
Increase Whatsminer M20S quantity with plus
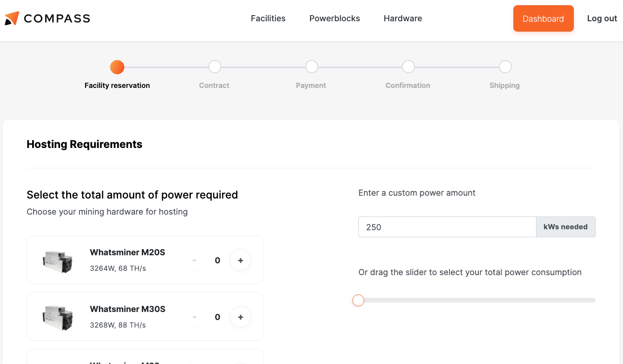(x=240, y=260)
